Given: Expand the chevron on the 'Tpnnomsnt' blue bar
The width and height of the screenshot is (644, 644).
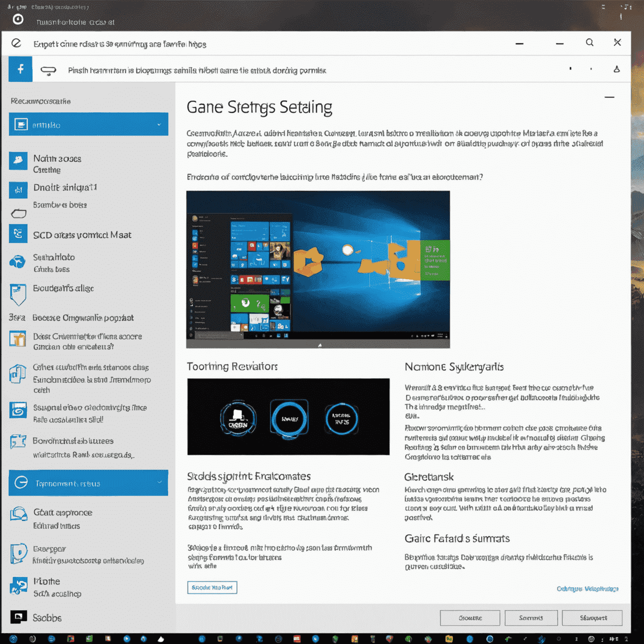Looking at the screenshot, I should coord(159,483).
